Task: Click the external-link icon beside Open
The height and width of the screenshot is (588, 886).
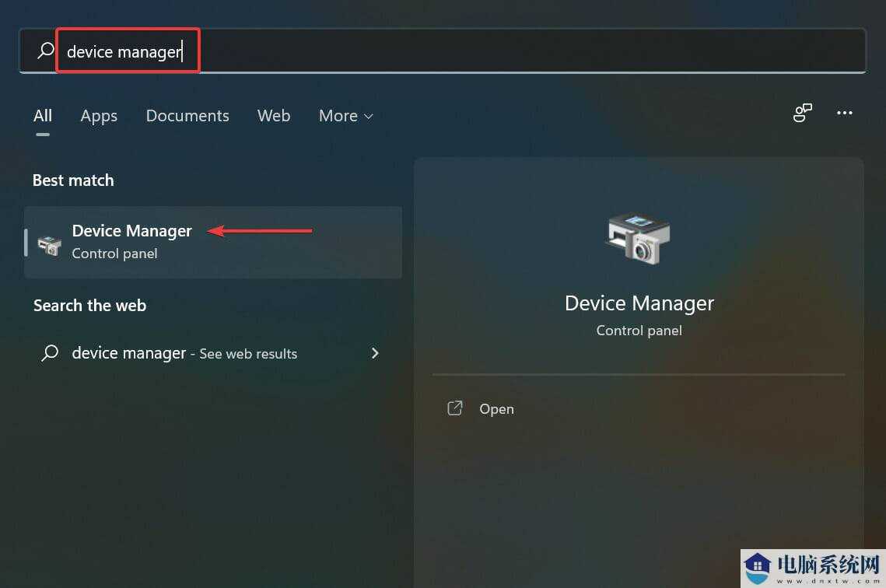Action: 455,408
